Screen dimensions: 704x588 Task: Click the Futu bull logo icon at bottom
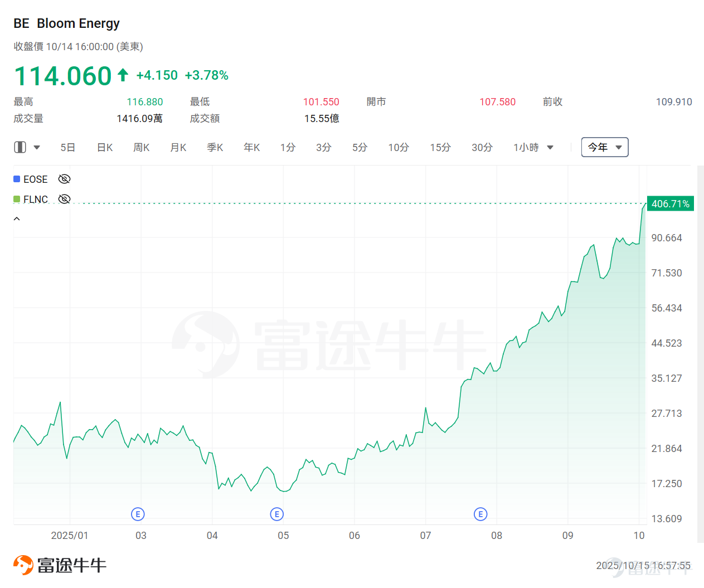[23, 565]
